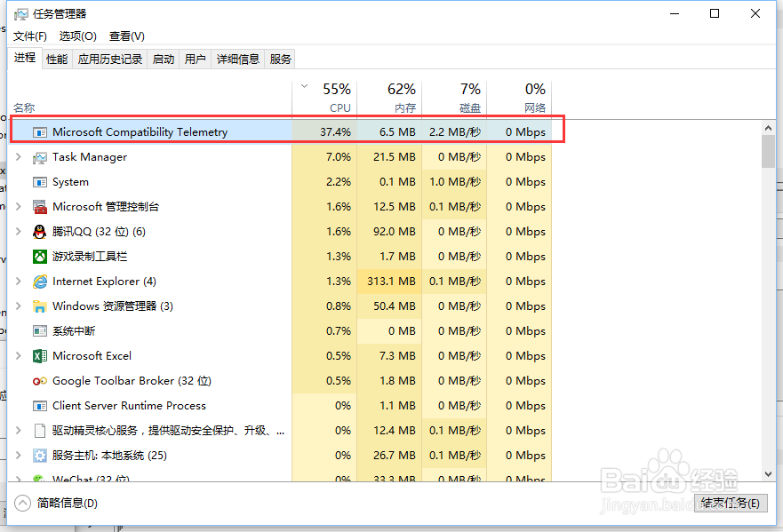
Task: Open the 文件(F) menu
Action: click(x=30, y=36)
